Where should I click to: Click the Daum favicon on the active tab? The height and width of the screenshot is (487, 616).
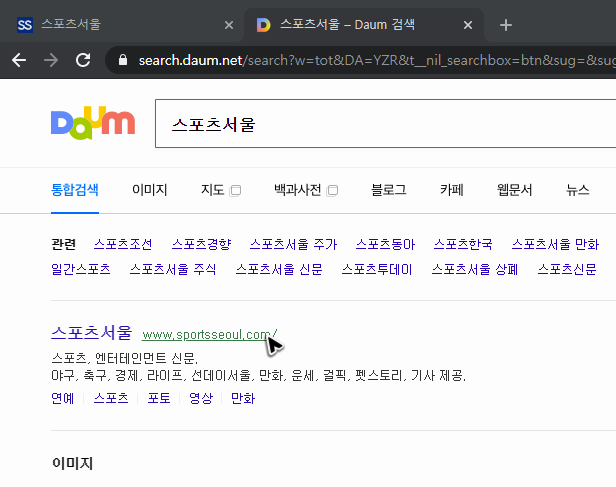point(263,25)
